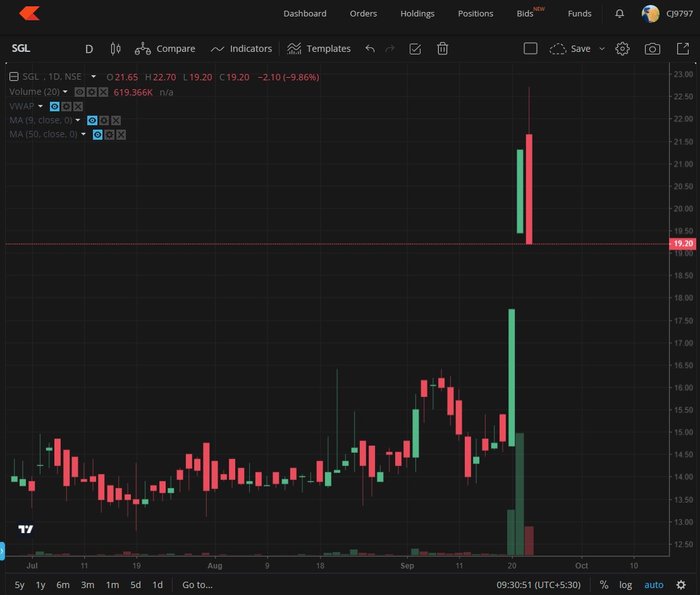Open the Indicators list
This screenshot has width=700, height=595.
(x=241, y=48)
